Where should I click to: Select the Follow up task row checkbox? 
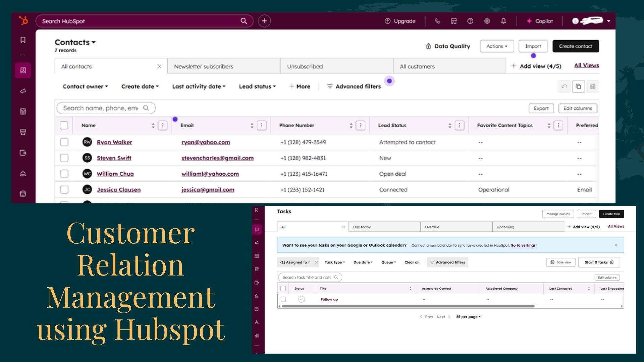coord(283,299)
